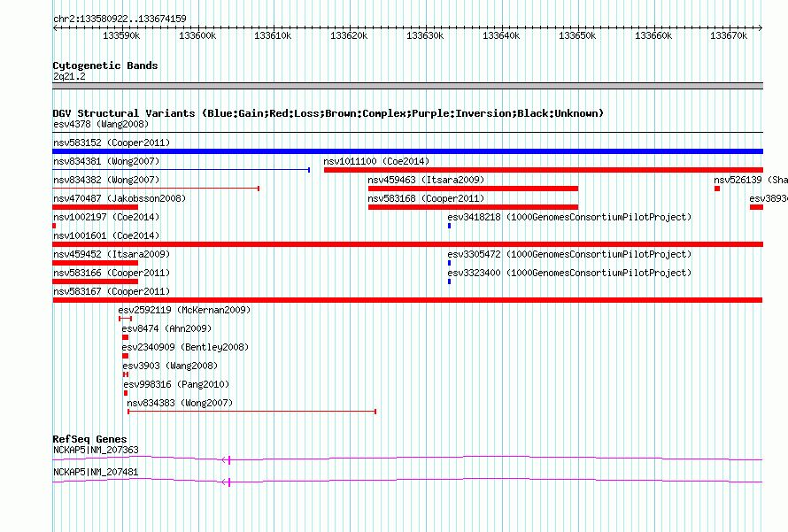Click the red esv3893 bar at right edge
The image size is (788, 532).
tap(756, 207)
